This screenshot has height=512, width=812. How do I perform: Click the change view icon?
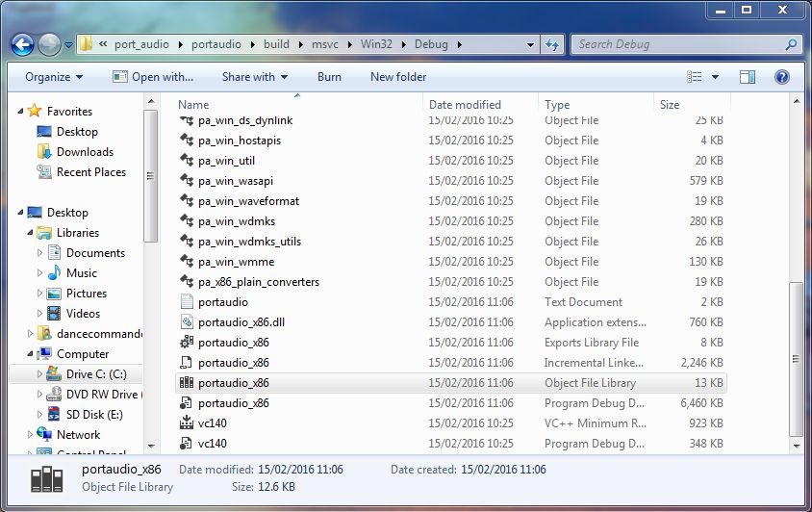click(694, 77)
